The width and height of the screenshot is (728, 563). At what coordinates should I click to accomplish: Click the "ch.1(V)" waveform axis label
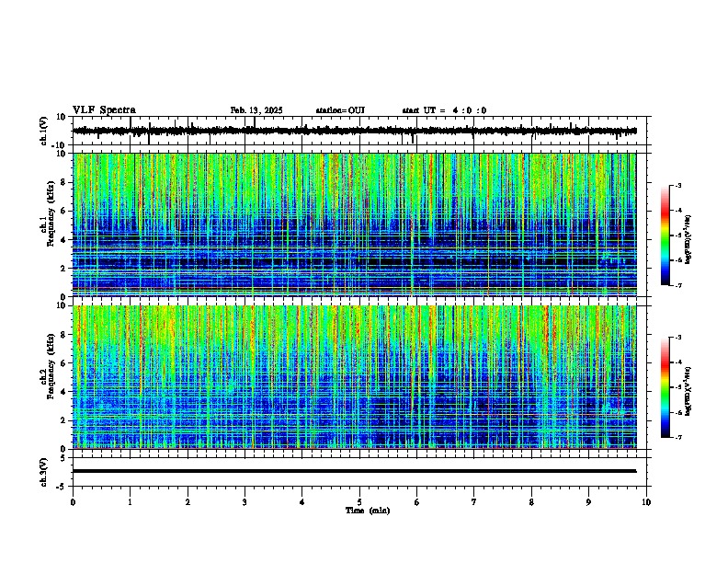tap(44, 131)
